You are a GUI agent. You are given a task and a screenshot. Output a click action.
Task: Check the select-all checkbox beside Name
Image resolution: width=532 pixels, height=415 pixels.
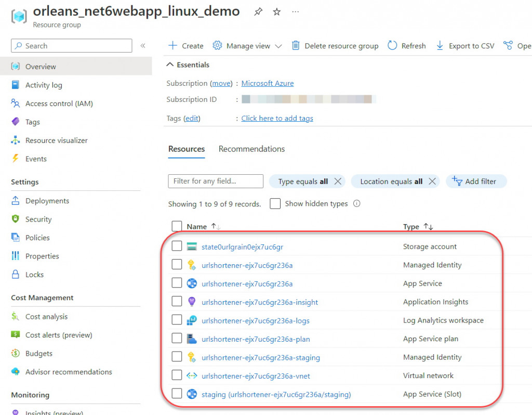[x=177, y=226]
